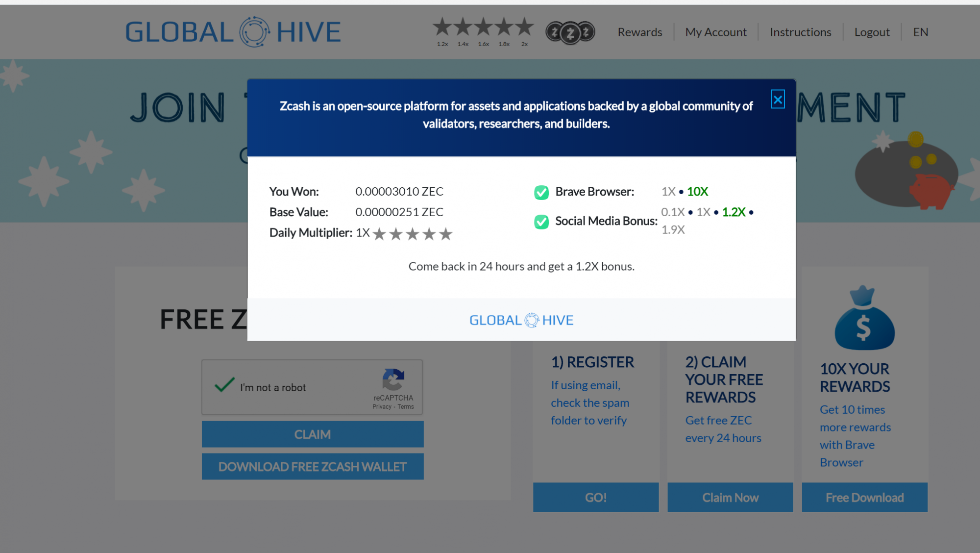980x553 pixels.
Task: Click the 0.1X social media multiplier
Action: [x=673, y=212]
